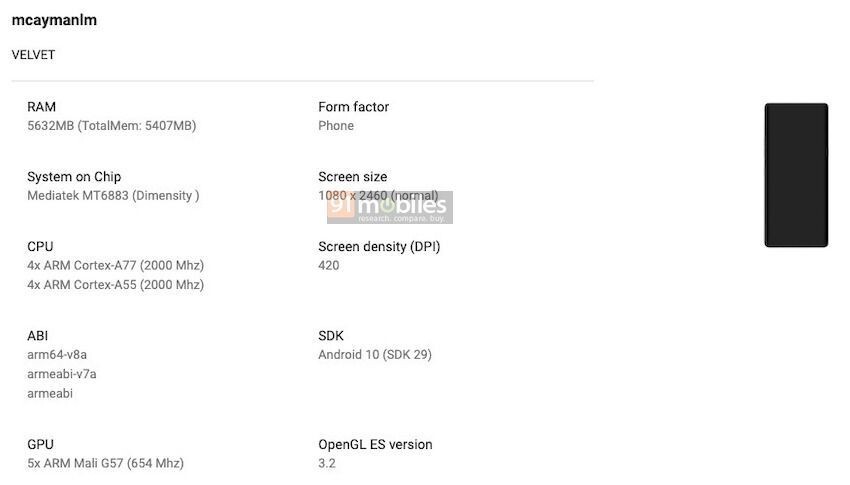The width and height of the screenshot is (850, 485).
Task: Select the System on Chip label
Action: [74, 177]
